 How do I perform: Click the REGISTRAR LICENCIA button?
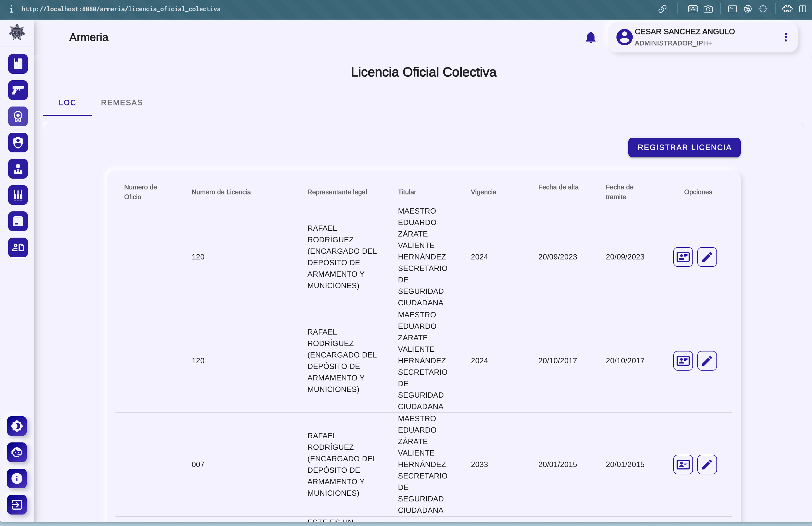(684, 147)
